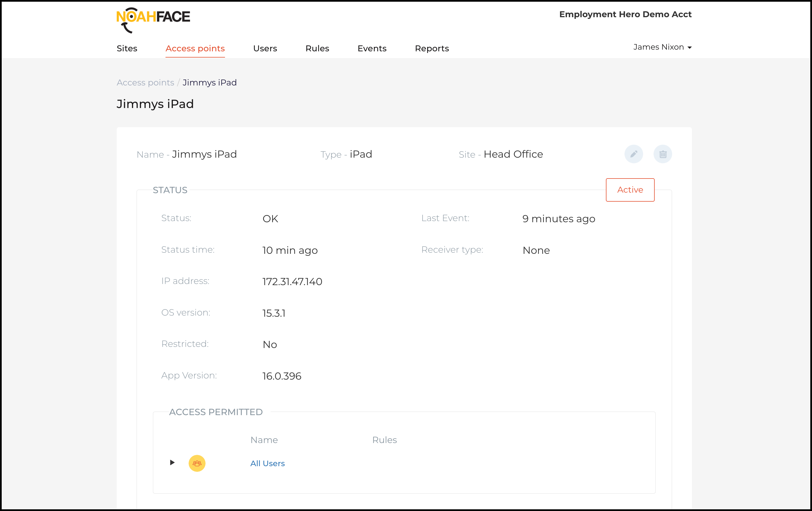Toggle the Active status button
Viewport: 812px width, 511px height.
(630, 190)
